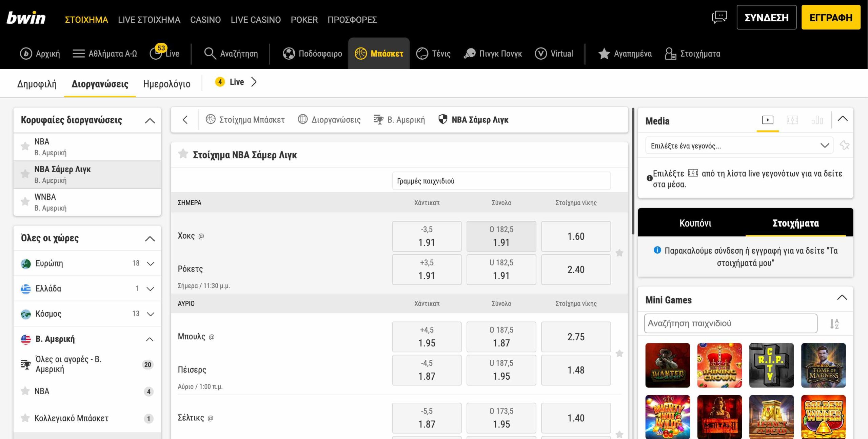The image size is (868, 439).
Task: Open ΠΡΟΣΦΟΡΕΣ menu
Action: tap(352, 20)
